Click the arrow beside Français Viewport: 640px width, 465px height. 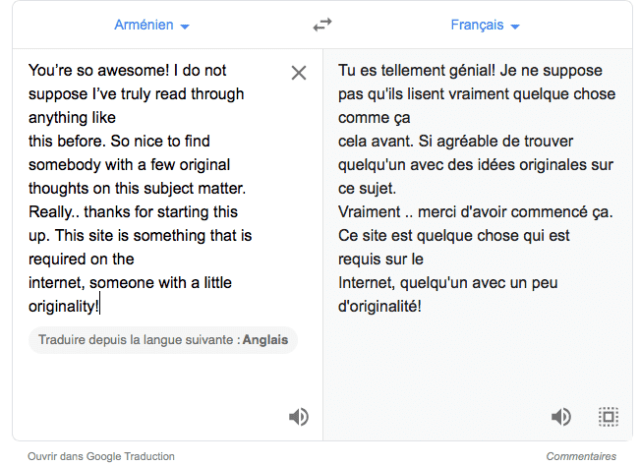coord(515,25)
